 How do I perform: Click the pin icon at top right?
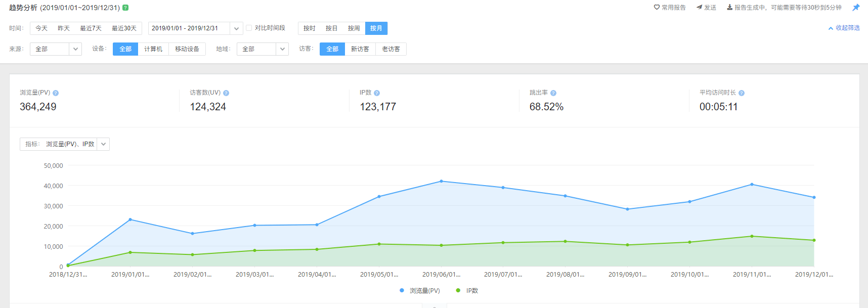click(x=856, y=8)
